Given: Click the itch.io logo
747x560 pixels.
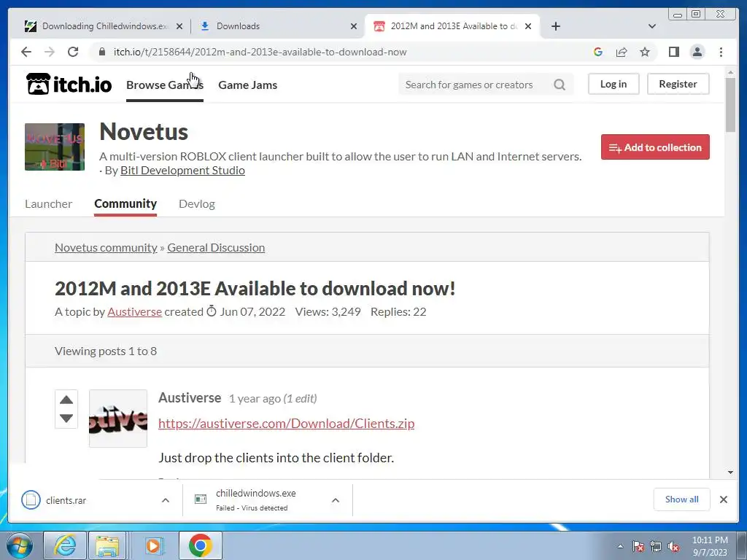Looking at the screenshot, I should point(69,85).
